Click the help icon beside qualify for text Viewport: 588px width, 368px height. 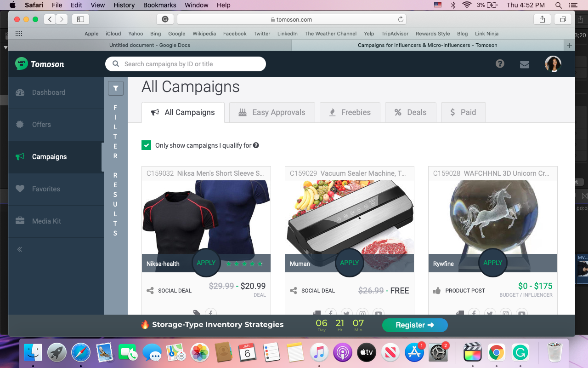pyautogui.click(x=256, y=145)
